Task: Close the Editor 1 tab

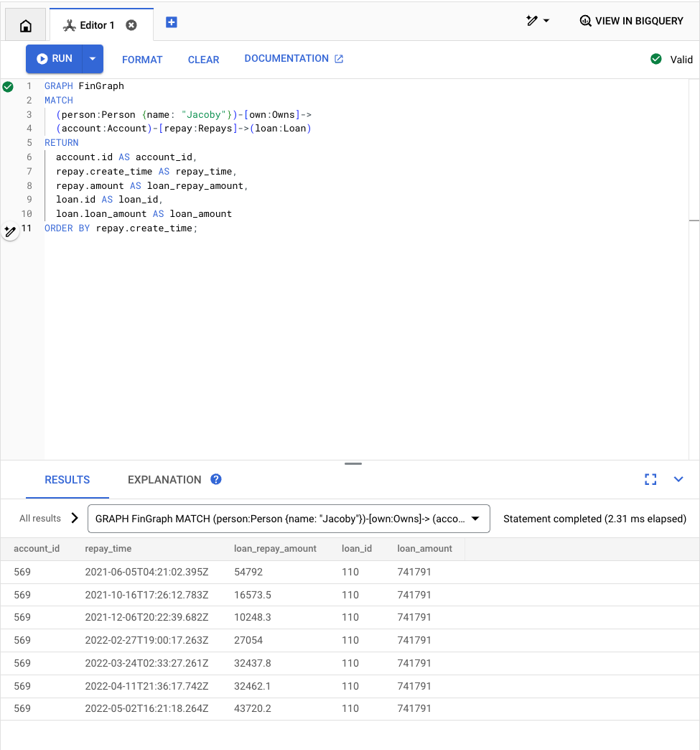Action: click(x=131, y=25)
